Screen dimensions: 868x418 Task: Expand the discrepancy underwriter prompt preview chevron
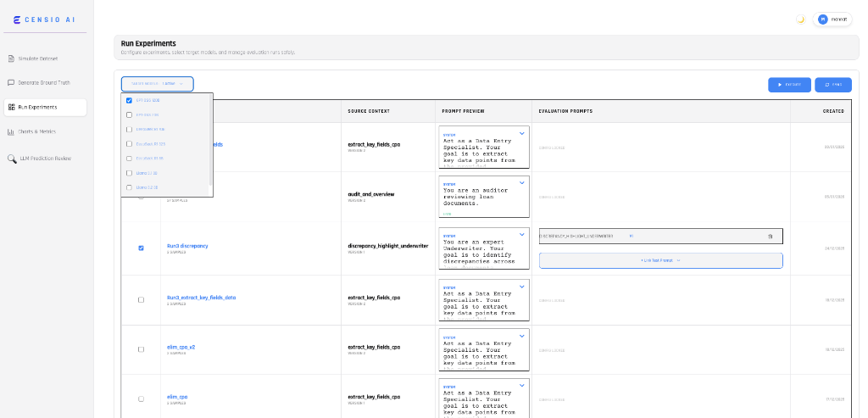click(x=521, y=233)
